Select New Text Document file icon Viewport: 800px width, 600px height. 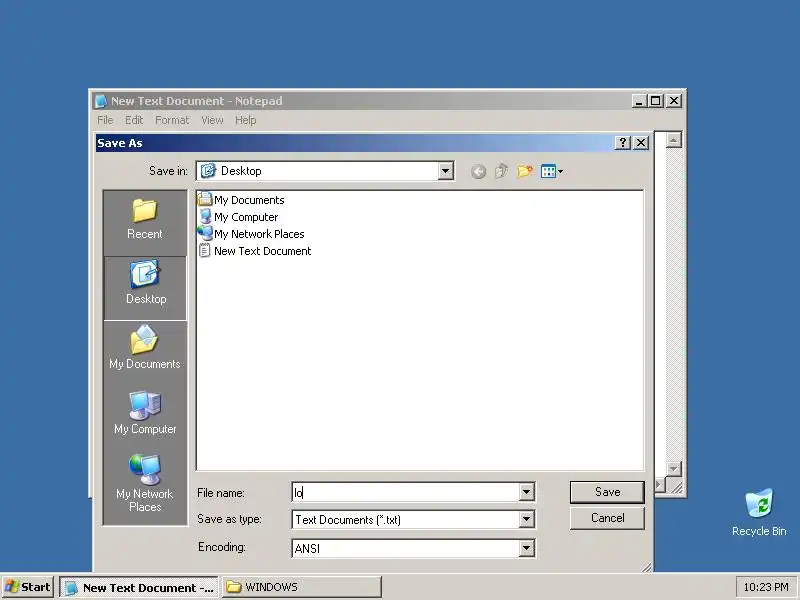pos(205,250)
